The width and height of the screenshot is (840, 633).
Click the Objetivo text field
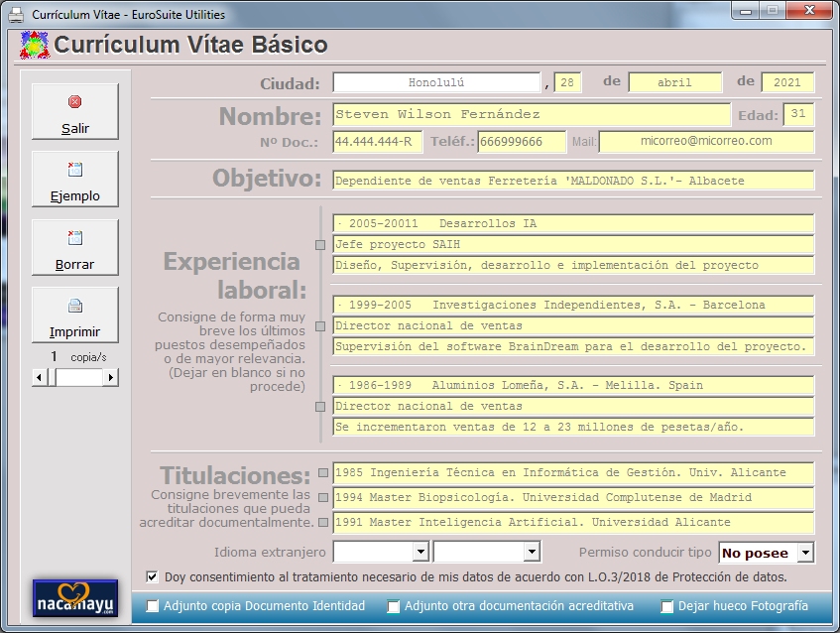coord(573,181)
